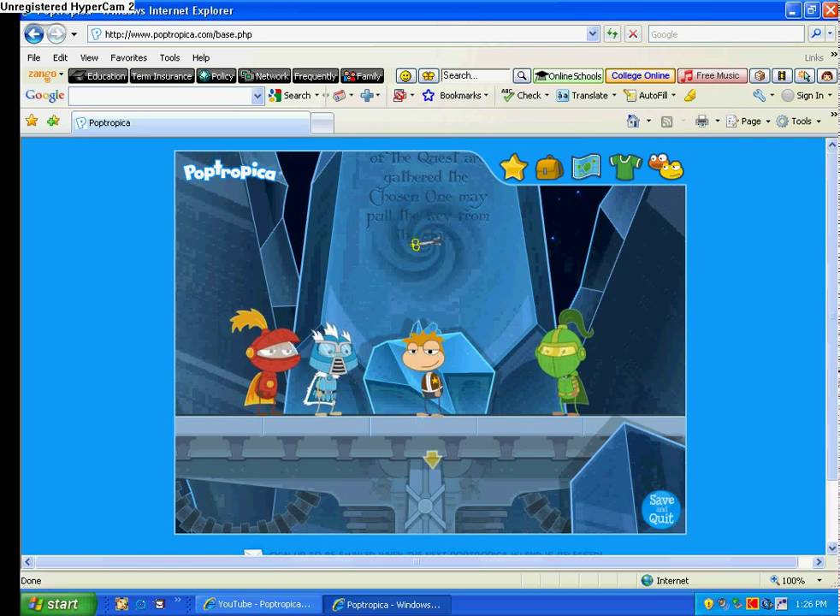Expand the Google toolbar wrench settings dropdown
The height and width of the screenshot is (616, 840).
click(x=772, y=95)
